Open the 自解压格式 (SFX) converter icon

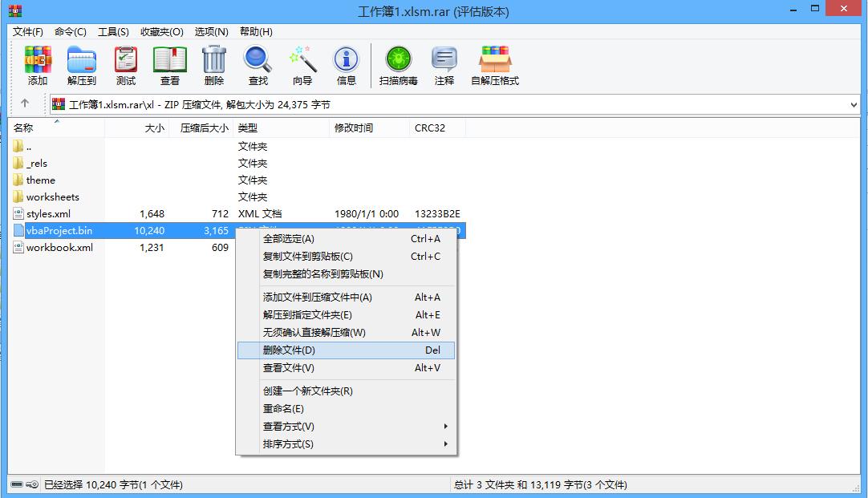tap(495, 64)
